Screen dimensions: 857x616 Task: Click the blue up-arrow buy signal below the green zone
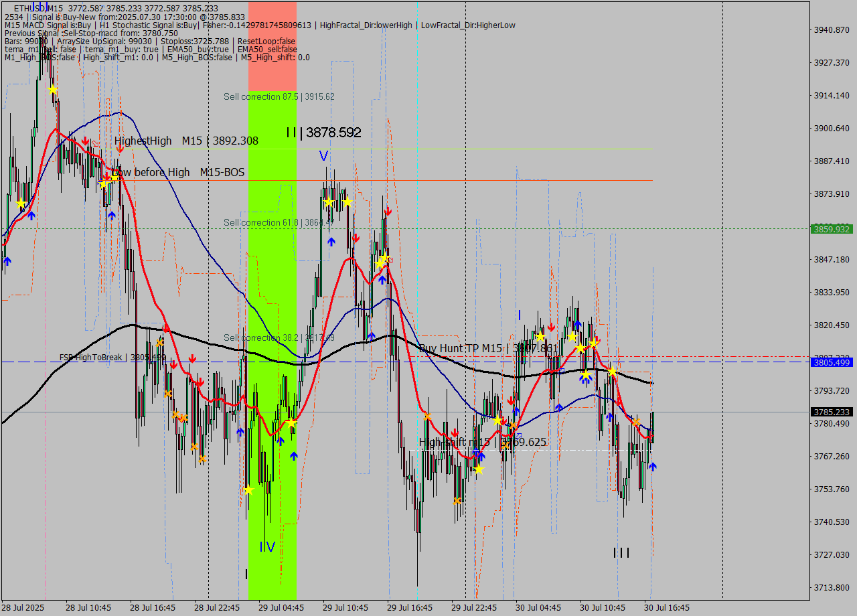293,455
